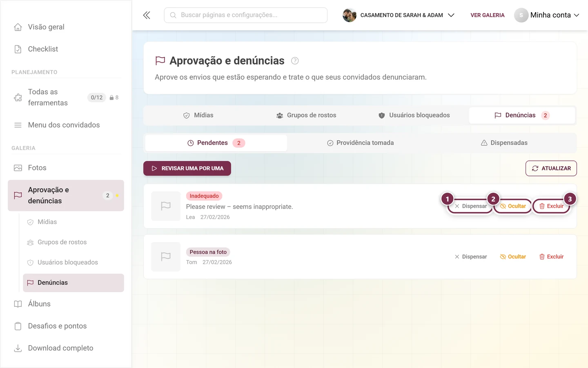Open Download completo in the sidebar
Screen dimensions: 588x368
(x=66, y=348)
